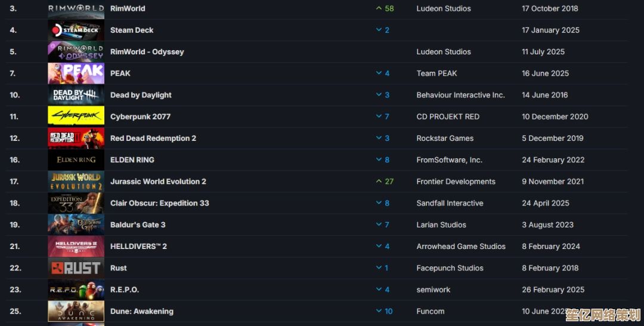The image size is (644, 326).
Task: Open the Baldur's Gate 3 thumbnail
Action: [x=76, y=225]
